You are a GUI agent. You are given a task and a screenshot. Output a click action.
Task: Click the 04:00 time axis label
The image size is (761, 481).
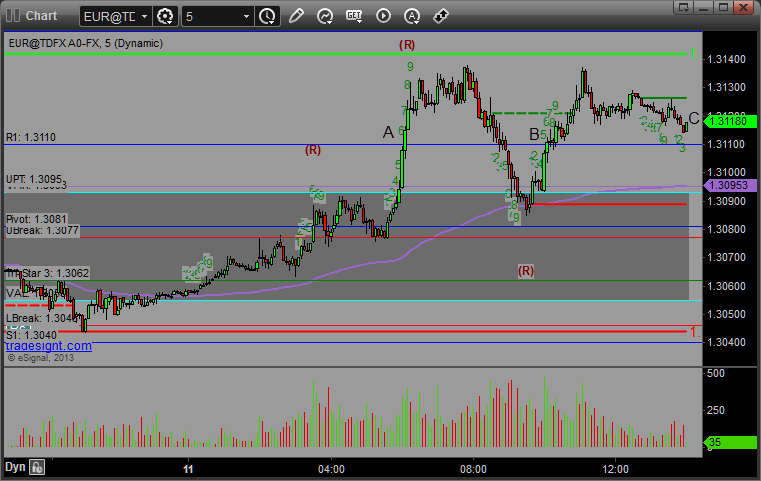[331, 469]
